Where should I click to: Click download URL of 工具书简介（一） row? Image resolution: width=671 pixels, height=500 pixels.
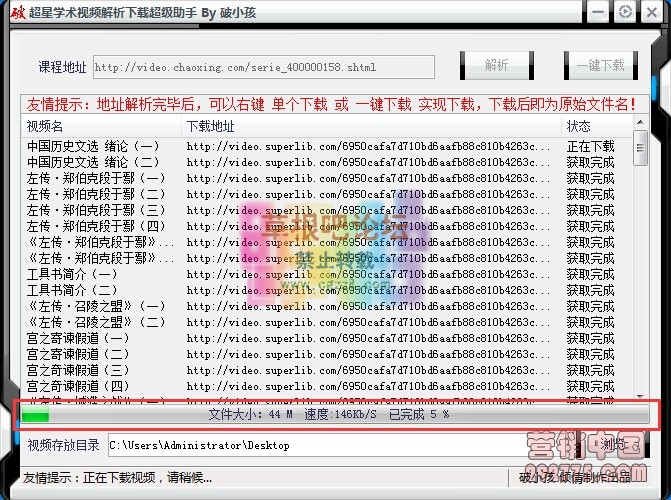[x=368, y=274]
